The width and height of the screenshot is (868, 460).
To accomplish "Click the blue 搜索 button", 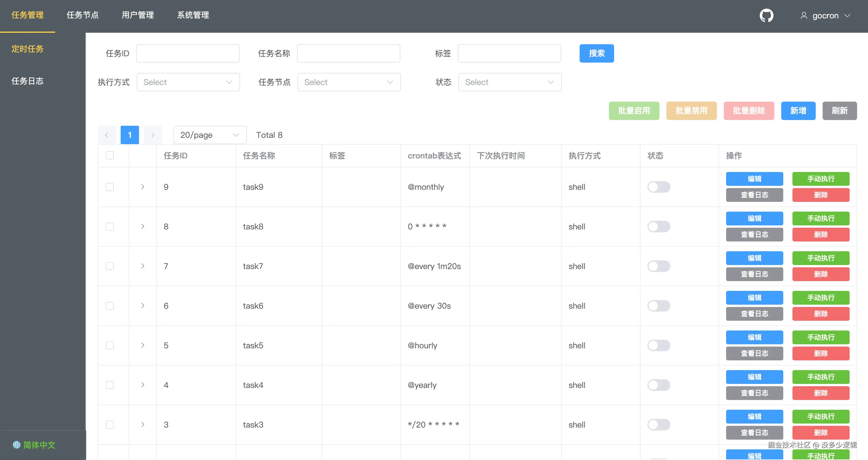I will pos(596,53).
